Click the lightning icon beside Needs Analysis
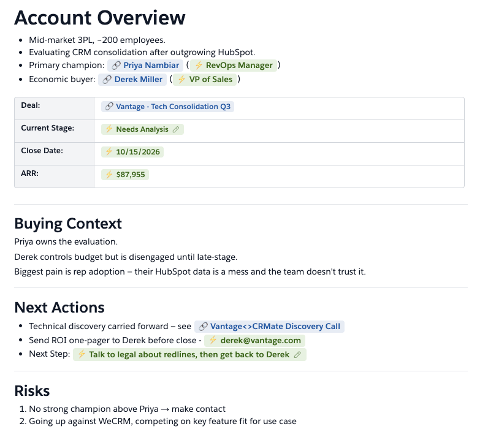The image size is (488, 448). click(109, 129)
